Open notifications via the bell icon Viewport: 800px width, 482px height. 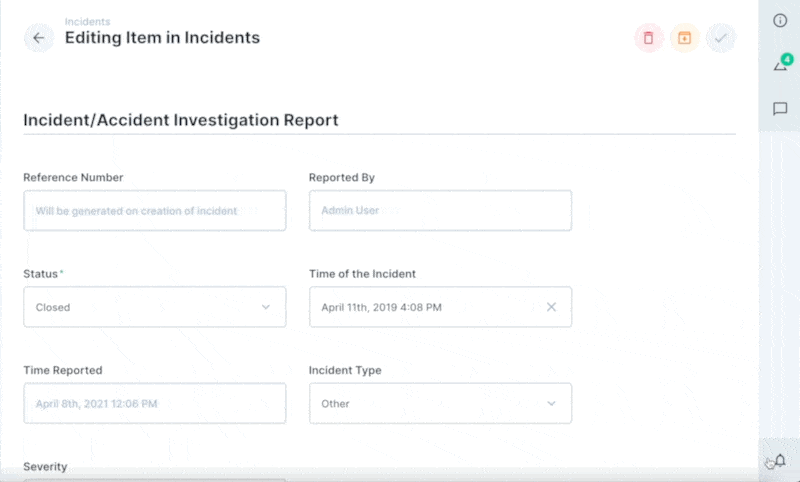click(780, 461)
